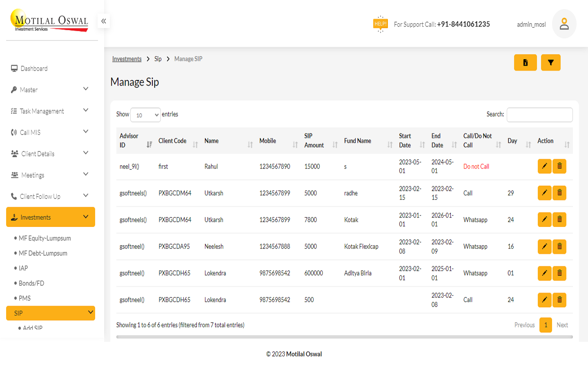Click support number +91-8441061235
Screen dimensions: 588x366
click(x=463, y=24)
